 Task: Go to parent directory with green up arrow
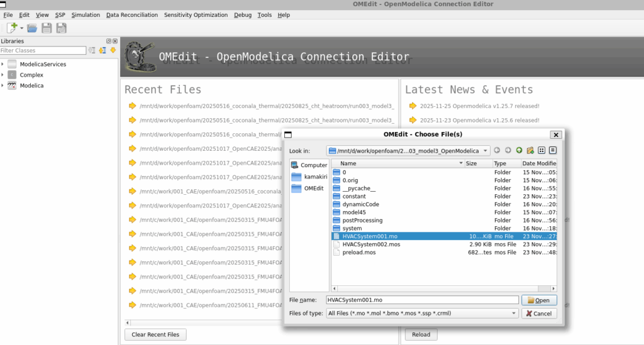[519, 150]
